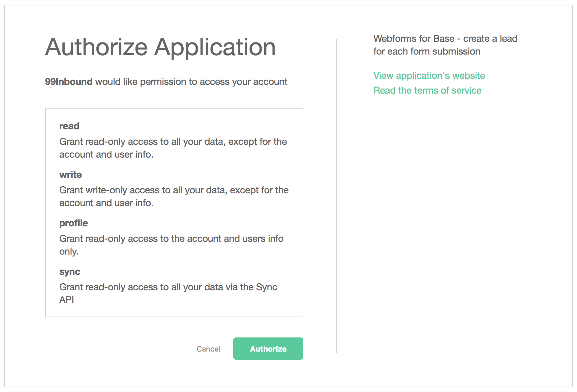Click the 'create a lead' phrase
Image resolution: width=577 pixels, height=392 pixels.
pos(490,38)
